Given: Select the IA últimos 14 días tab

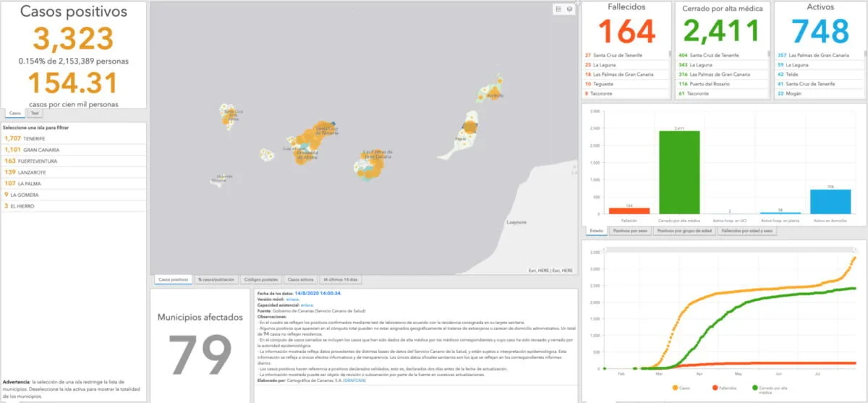Looking at the screenshot, I should [x=340, y=279].
